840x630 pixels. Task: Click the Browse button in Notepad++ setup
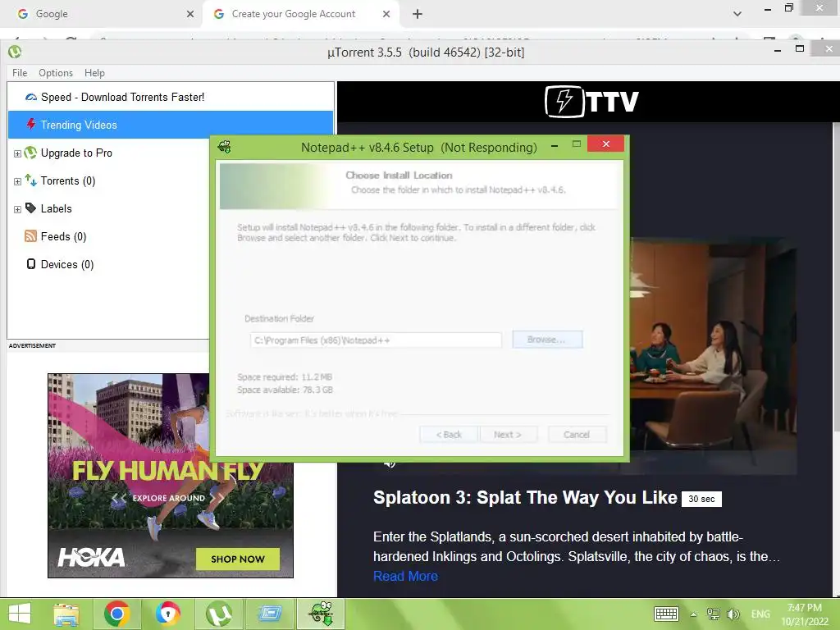coord(547,340)
